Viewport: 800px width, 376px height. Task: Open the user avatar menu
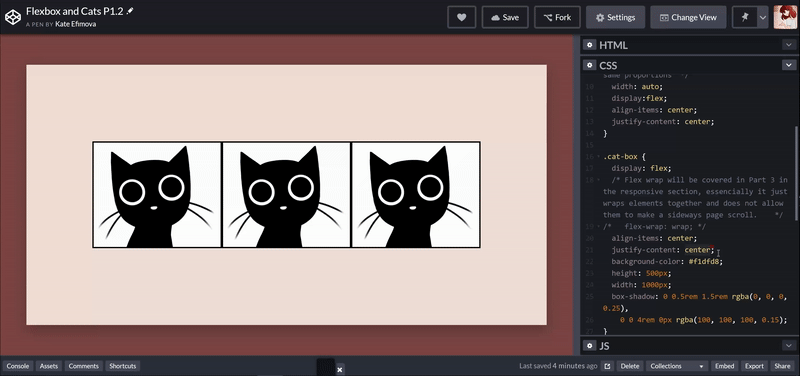785,17
